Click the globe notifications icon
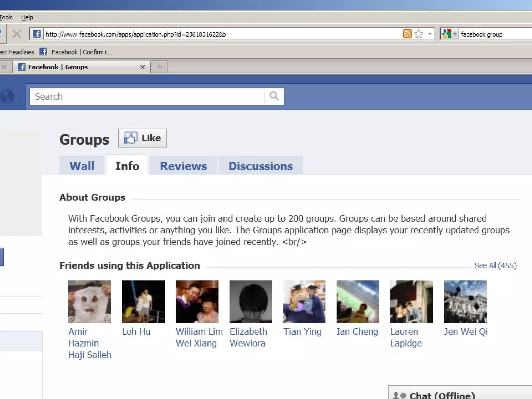532x399 pixels. [7, 96]
